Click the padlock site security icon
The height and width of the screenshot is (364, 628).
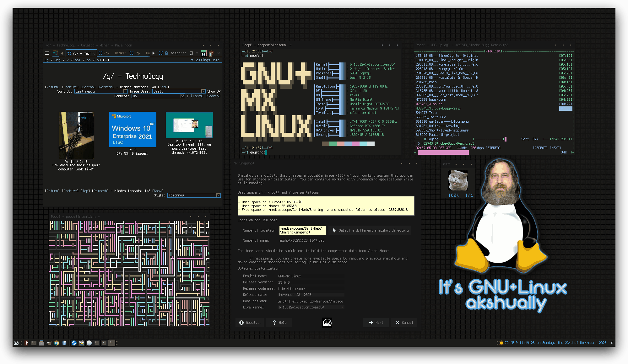click(166, 53)
